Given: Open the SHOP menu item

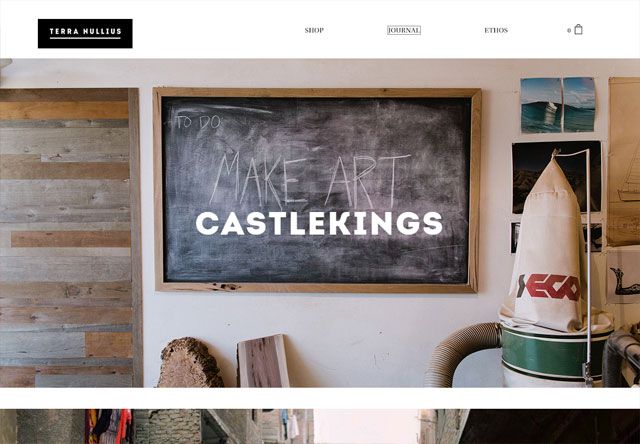Looking at the screenshot, I should [314, 30].
